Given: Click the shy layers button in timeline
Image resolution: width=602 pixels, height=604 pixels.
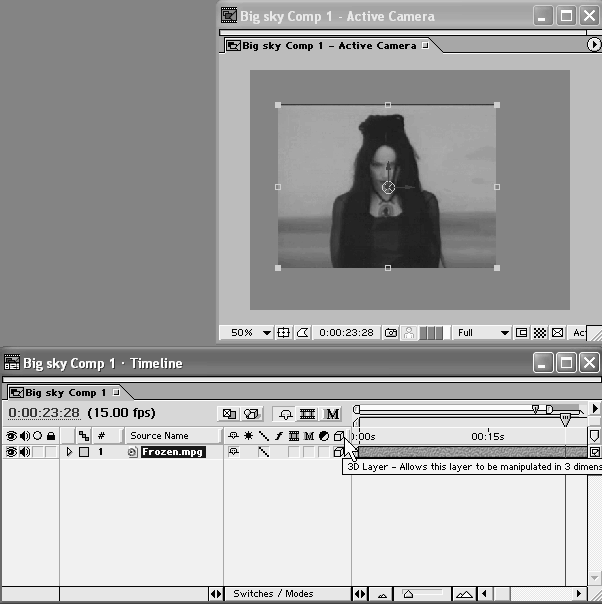Looking at the screenshot, I should point(285,413).
